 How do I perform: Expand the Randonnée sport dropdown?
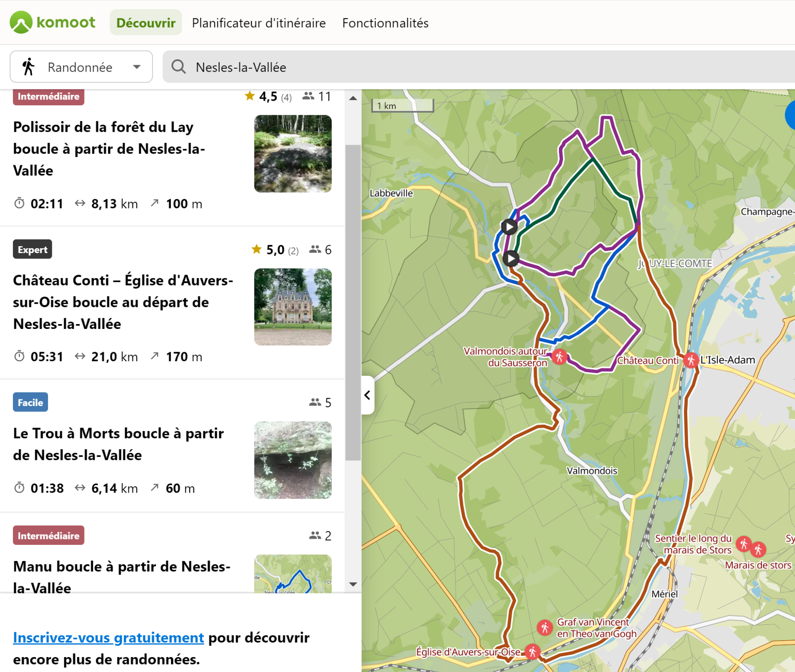pos(81,67)
